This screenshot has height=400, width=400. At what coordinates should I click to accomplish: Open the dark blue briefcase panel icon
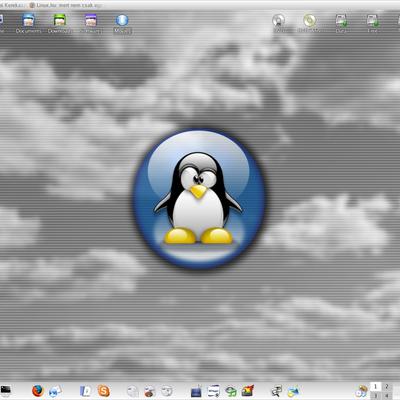(x=196, y=391)
